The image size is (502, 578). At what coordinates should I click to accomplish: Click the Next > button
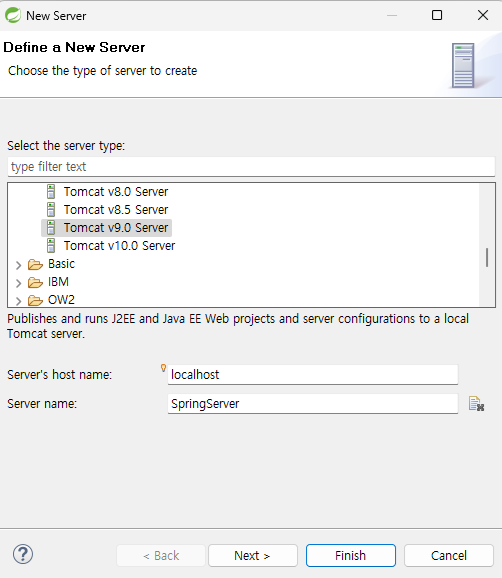coord(253,556)
